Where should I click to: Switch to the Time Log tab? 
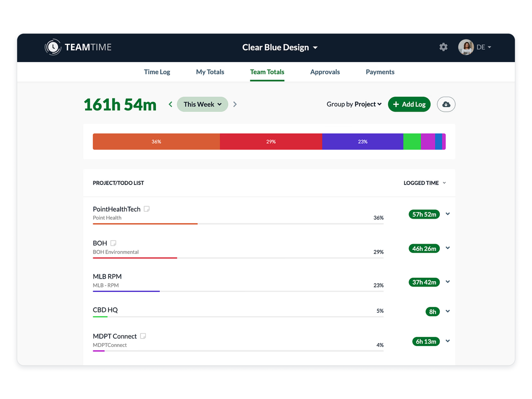(157, 72)
